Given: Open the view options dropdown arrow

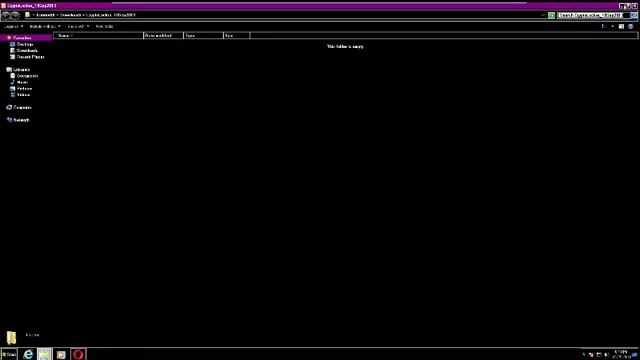Looking at the screenshot, I should point(612,26).
